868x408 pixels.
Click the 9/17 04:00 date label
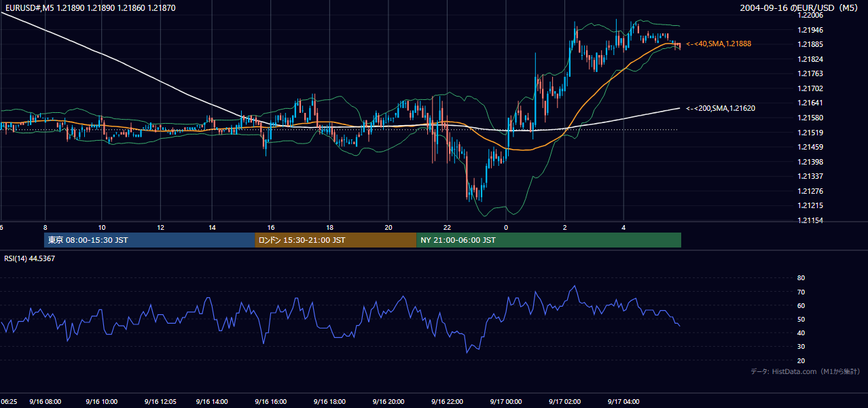coord(623,402)
